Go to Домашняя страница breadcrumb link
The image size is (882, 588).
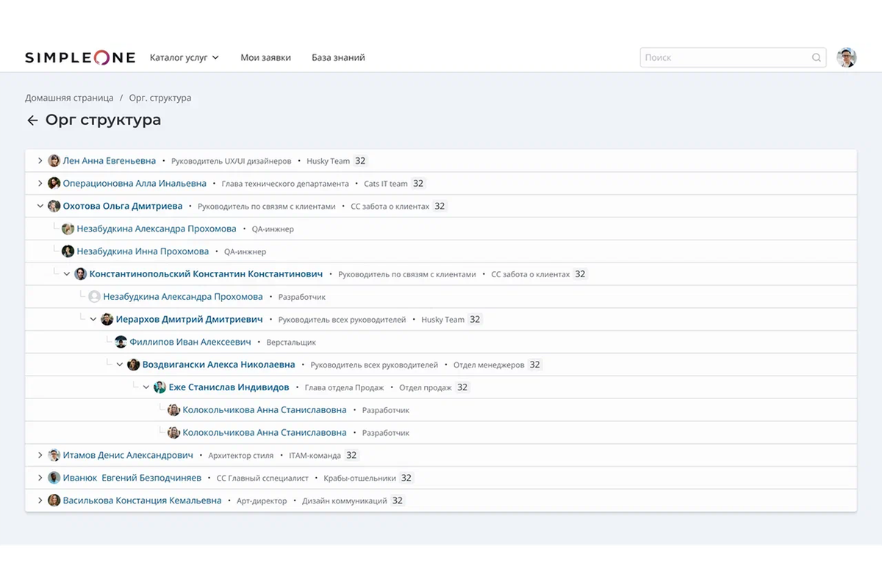click(x=69, y=98)
